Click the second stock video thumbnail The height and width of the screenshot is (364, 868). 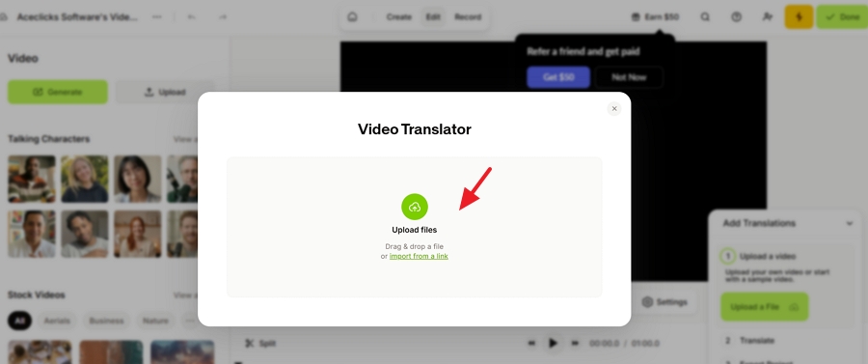pyautogui.click(x=111, y=351)
